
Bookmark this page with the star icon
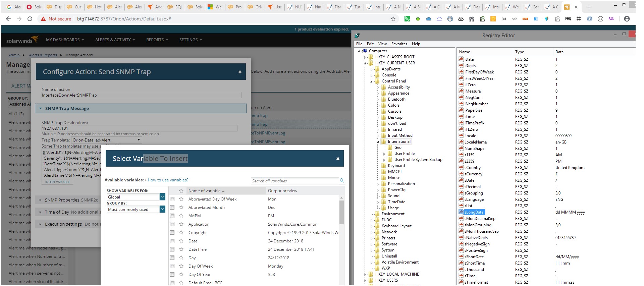click(393, 19)
